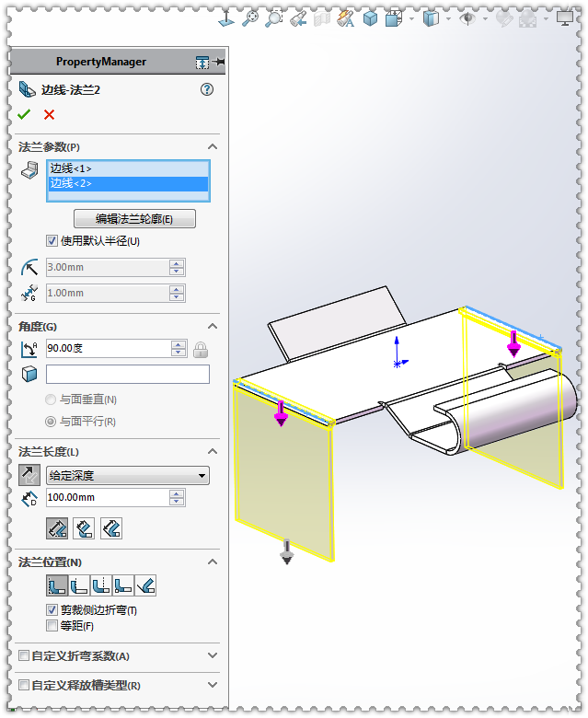Viewport: 588px width, 718px height.
Task: Click the Edit Appearance icon
Action: [504, 18]
